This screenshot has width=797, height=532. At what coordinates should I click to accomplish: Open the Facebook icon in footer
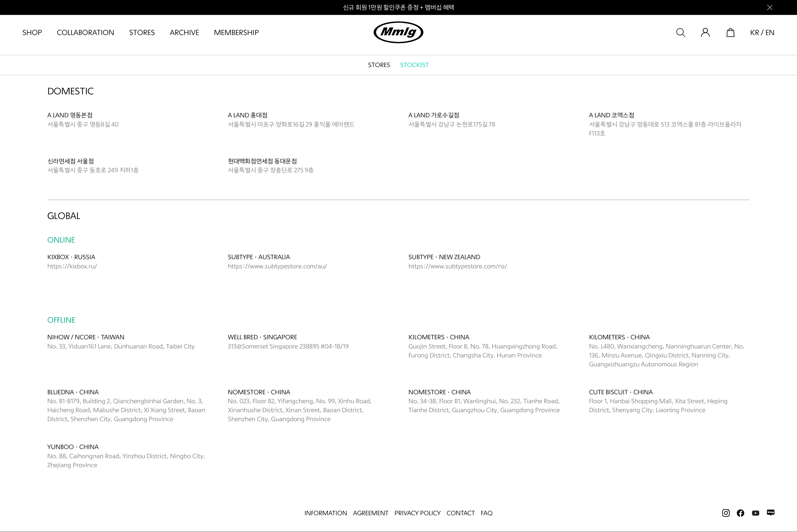(741, 513)
